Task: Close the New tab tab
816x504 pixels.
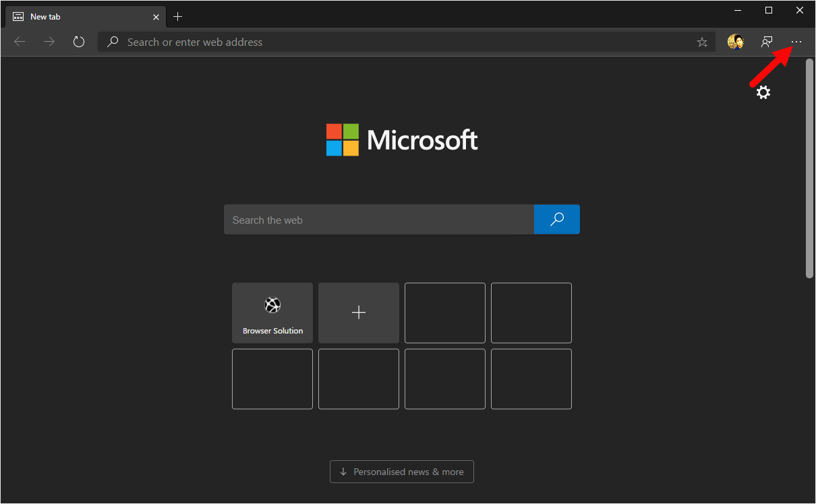Action: (156, 16)
